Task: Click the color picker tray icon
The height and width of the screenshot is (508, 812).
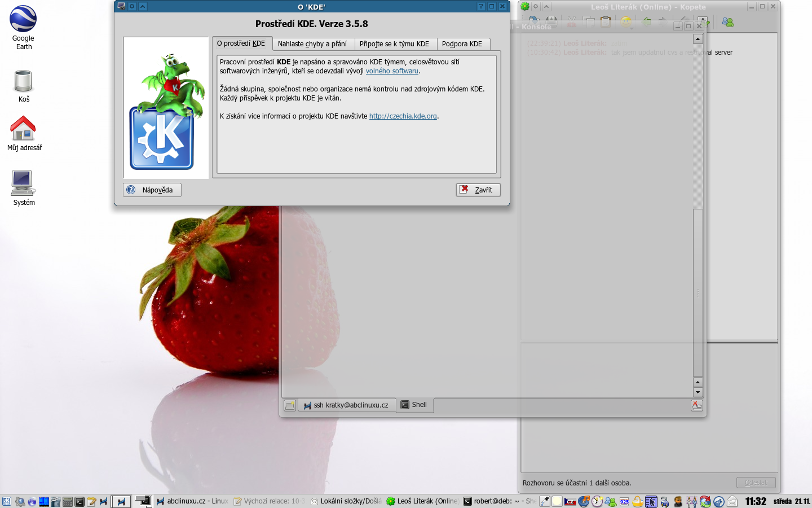Action: [545, 501]
